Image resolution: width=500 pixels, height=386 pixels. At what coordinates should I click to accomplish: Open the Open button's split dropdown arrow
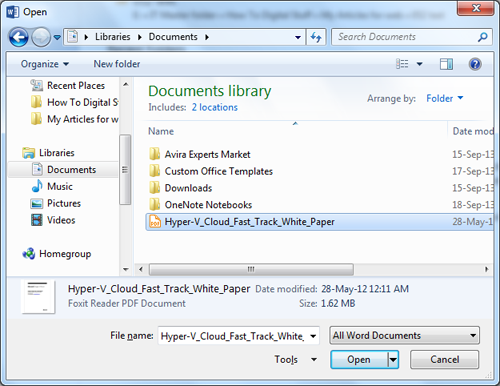pyautogui.click(x=394, y=360)
